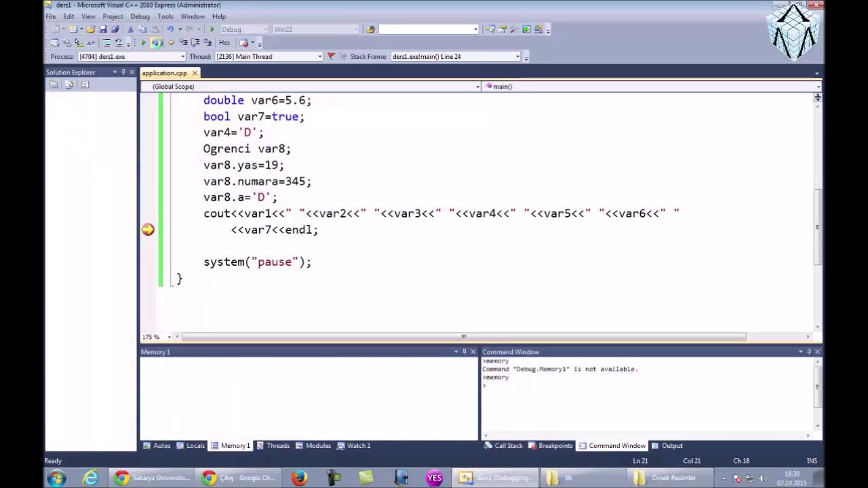
Task: Open the Project menu
Action: pos(113,16)
